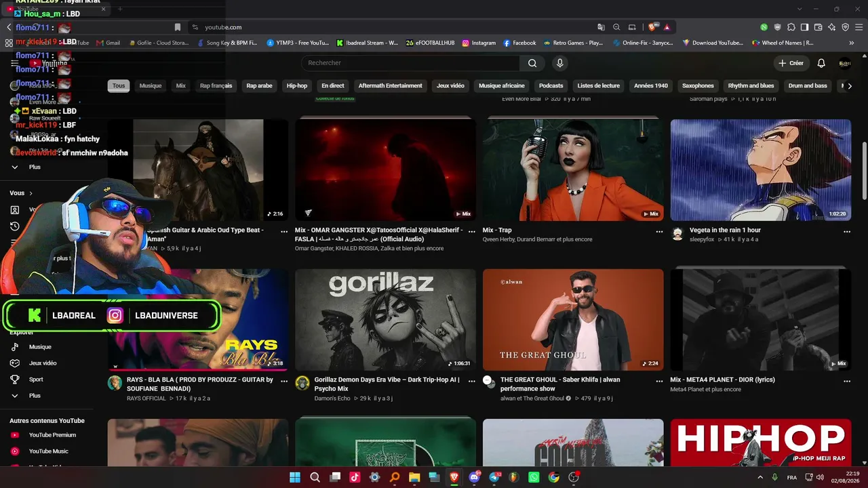Select the 'Jeux vidéo' filter chip
Image resolution: width=868 pixels, height=488 pixels.
pos(450,86)
